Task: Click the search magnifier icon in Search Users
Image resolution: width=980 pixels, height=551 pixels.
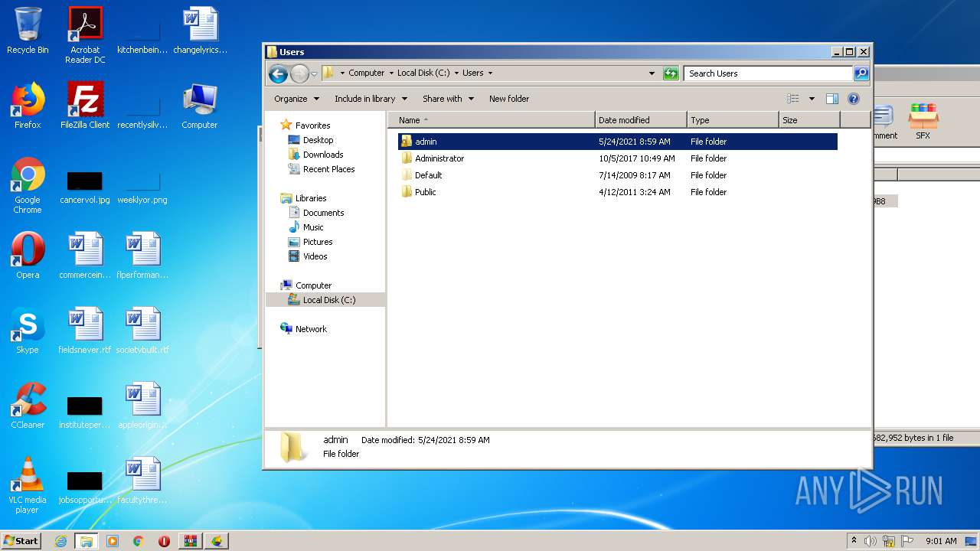Action: click(861, 73)
